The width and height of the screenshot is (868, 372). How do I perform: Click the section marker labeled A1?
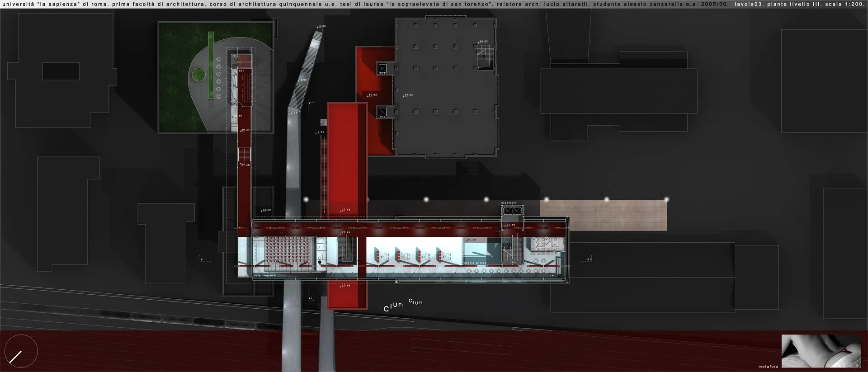[x=311, y=298]
